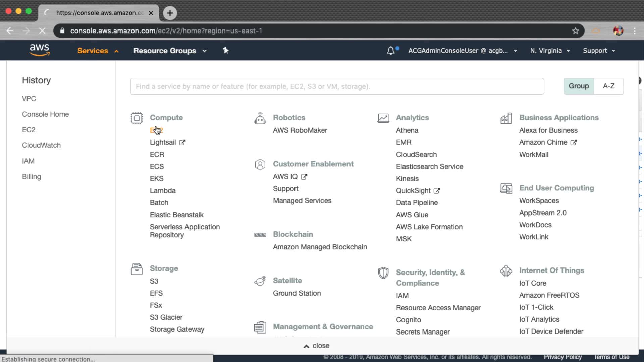This screenshot has height=362, width=644.
Task: Click the Robotics category robot icon
Action: (260, 118)
